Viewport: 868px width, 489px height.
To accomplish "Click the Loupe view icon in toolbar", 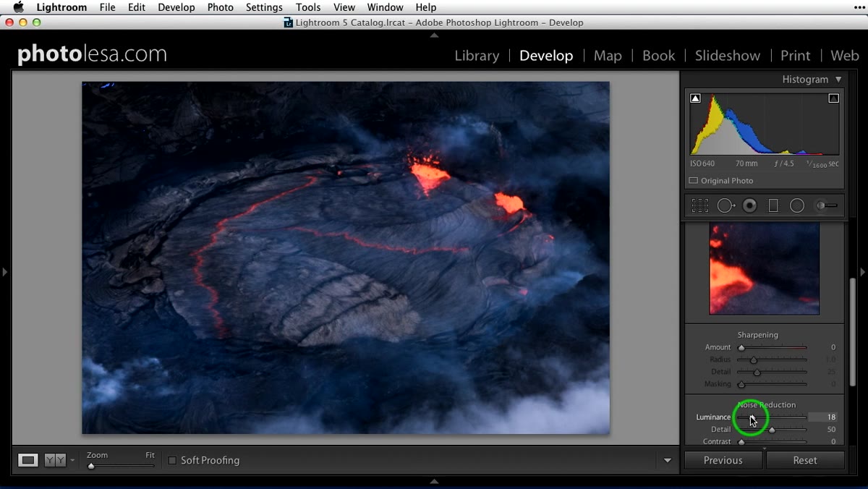I will click(x=28, y=460).
